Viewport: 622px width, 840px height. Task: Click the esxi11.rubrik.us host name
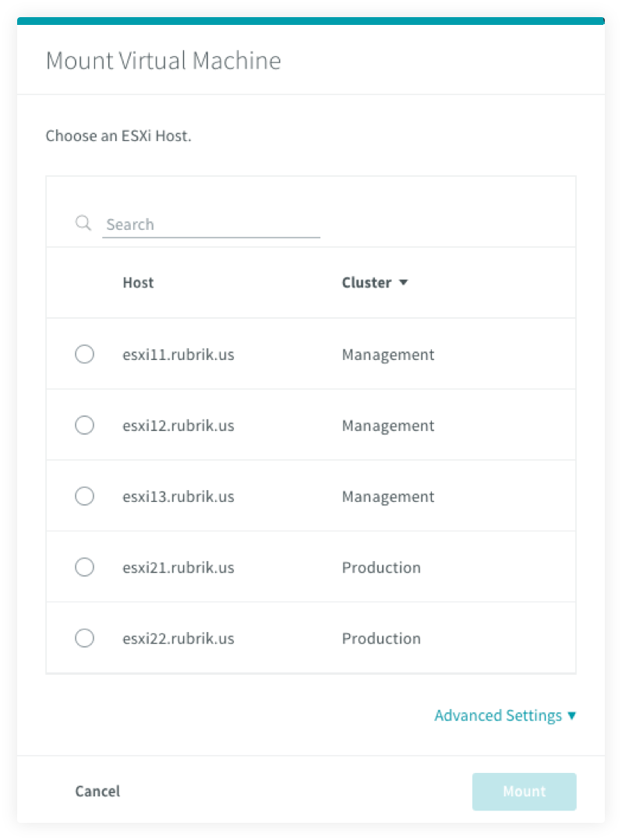178,355
